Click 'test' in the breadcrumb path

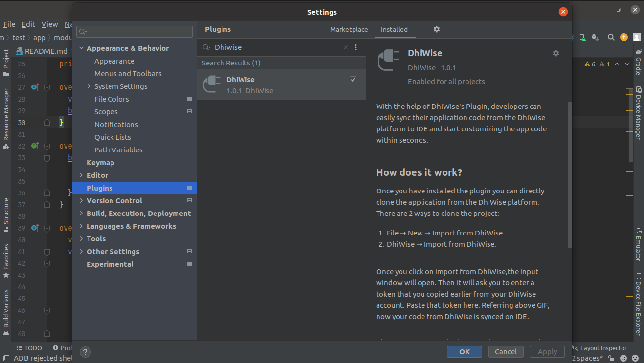point(19,38)
